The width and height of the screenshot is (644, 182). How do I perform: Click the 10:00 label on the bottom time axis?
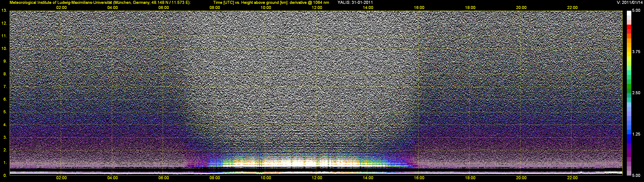[266, 178]
